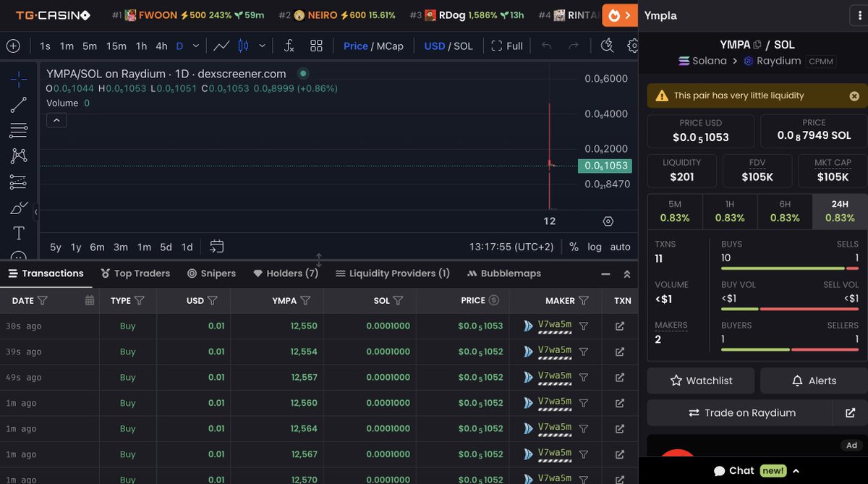Open the chart settings gear

633,45
